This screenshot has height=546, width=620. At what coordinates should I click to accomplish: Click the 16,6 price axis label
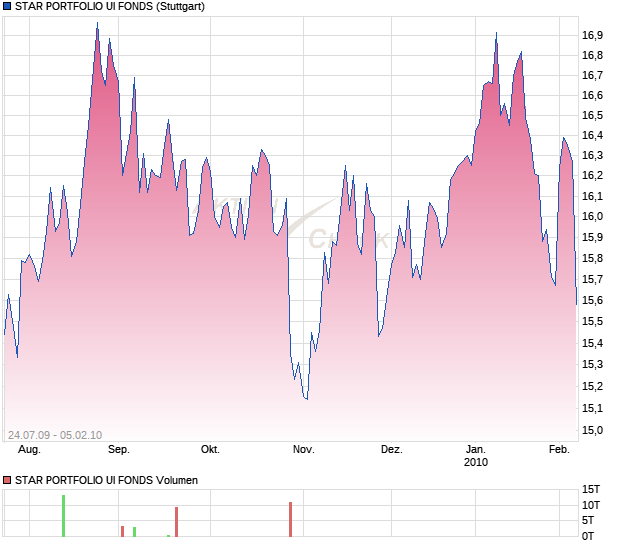592,95
